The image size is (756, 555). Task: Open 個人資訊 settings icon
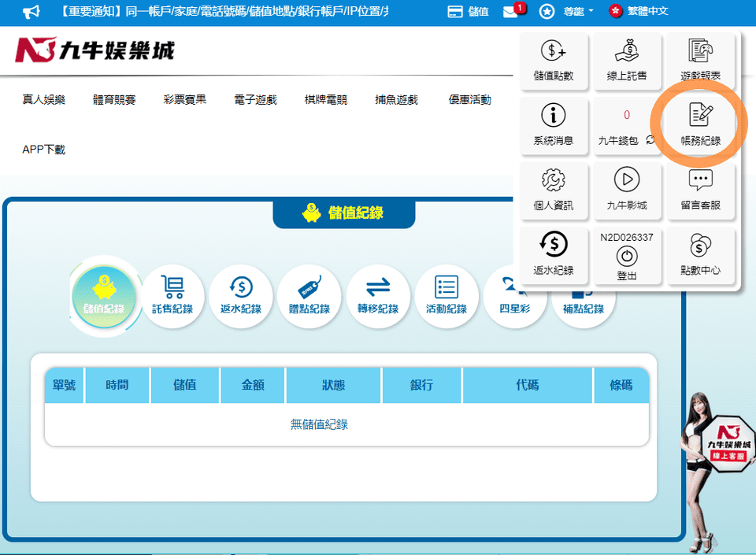click(554, 191)
